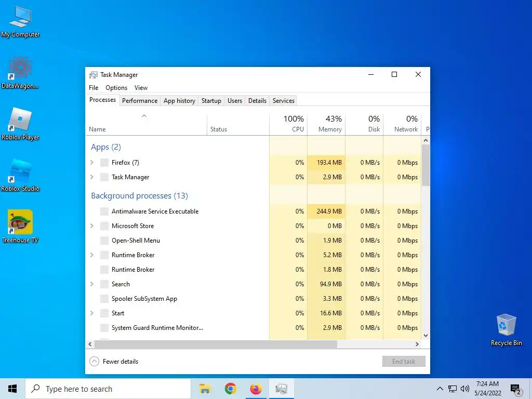The width and height of the screenshot is (532, 399).
Task: Sort by the Disk column header
Action: tap(364, 124)
